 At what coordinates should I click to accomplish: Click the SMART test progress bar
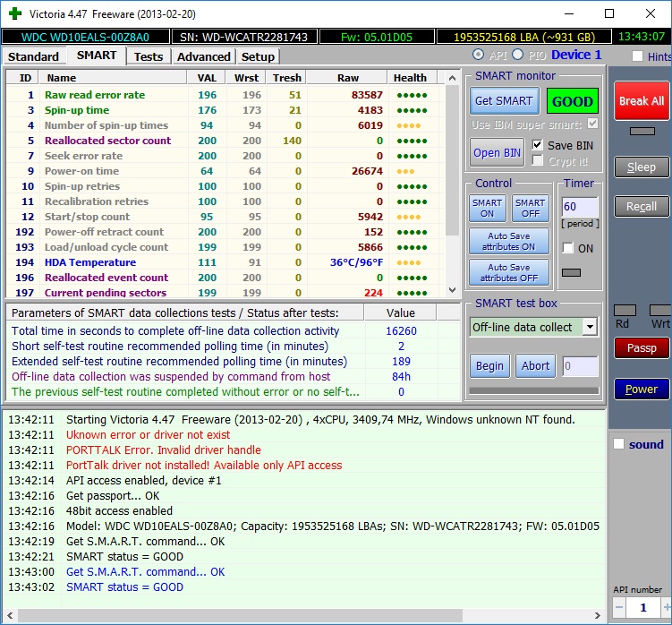click(x=534, y=390)
